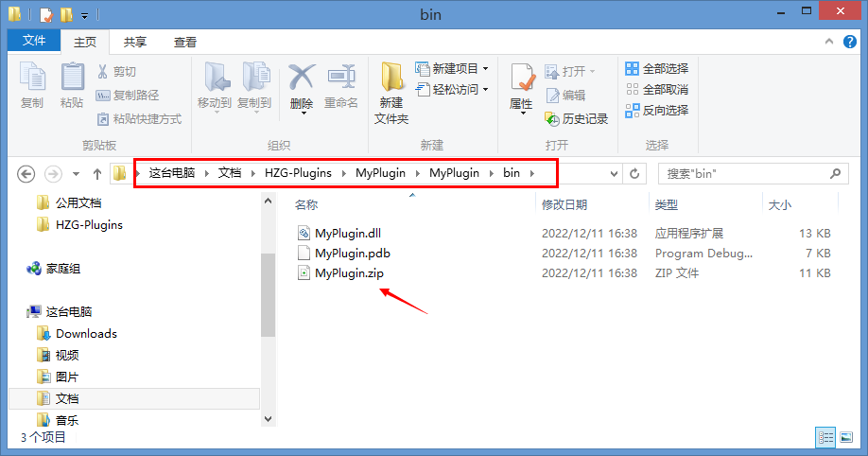
Task: Click the search magnifier icon
Action: click(x=835, y=173)
